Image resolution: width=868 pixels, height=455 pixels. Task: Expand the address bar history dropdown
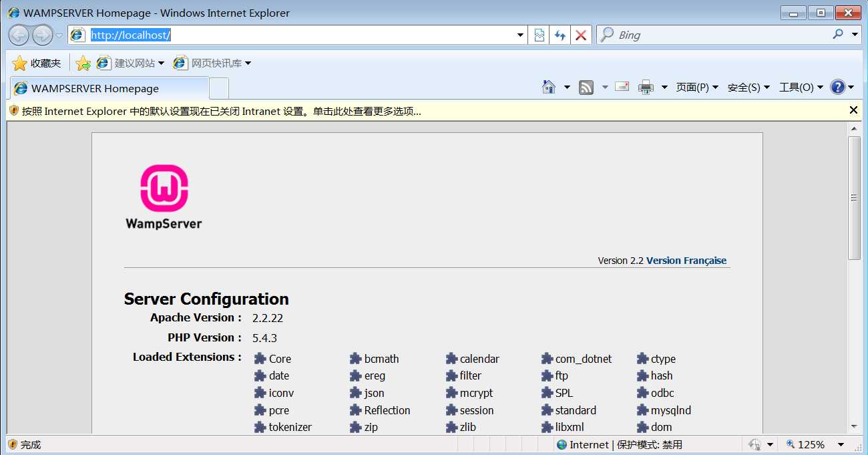(521, 35)
